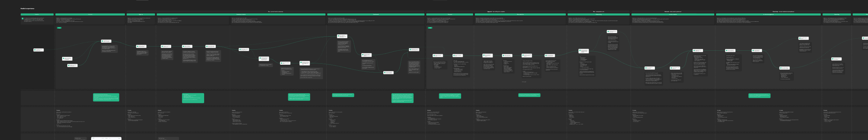Click the icon on the leftmost step card in Invoice creation
Viewport: 868px width, 140px height.
coord(646,68)
